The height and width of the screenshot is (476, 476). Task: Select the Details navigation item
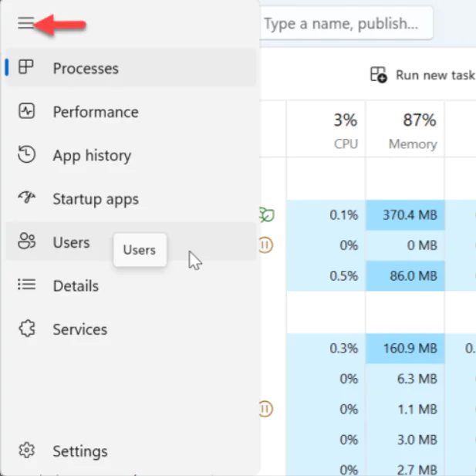tap(76, 285)
